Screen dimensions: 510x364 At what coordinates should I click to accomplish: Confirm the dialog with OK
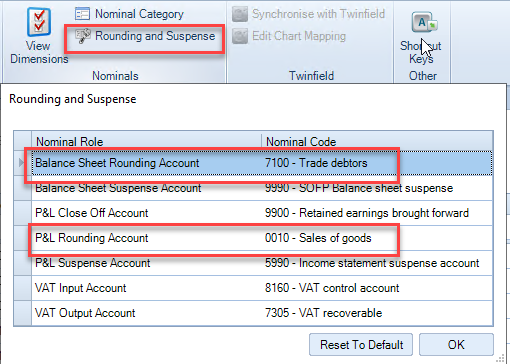click(456, 344)
